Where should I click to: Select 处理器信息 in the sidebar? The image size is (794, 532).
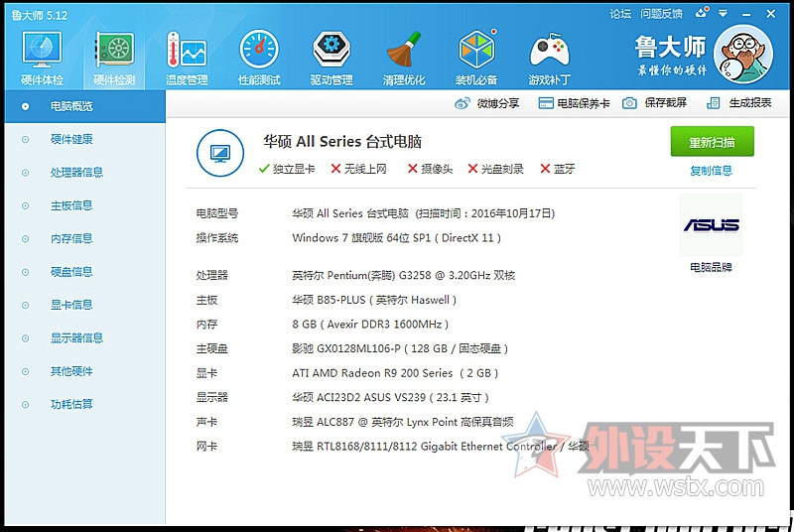click(x=85, y=172)
